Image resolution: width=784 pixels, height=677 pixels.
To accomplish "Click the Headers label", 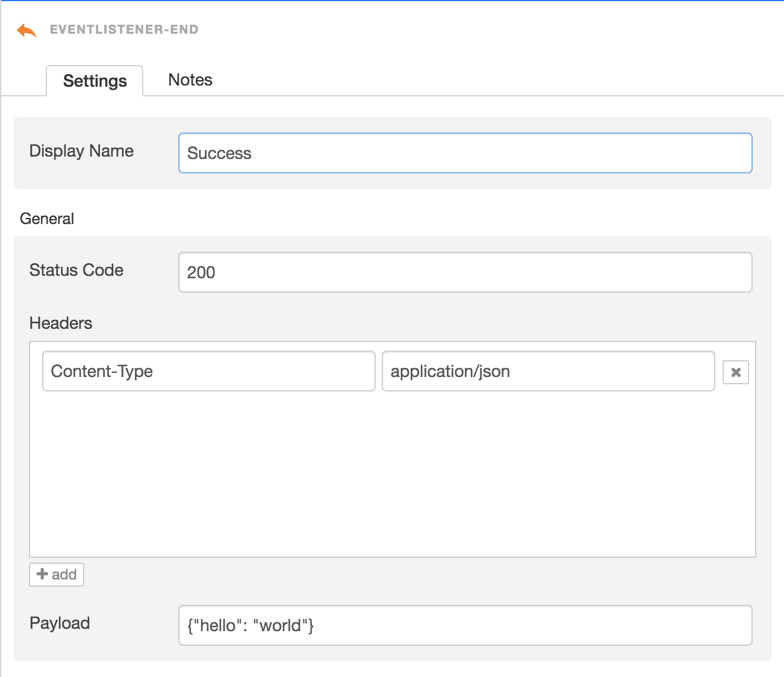I will [61, 323].
